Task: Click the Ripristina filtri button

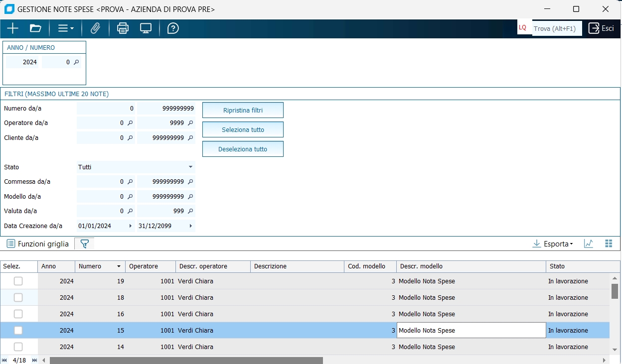Action: click(243, 110)
